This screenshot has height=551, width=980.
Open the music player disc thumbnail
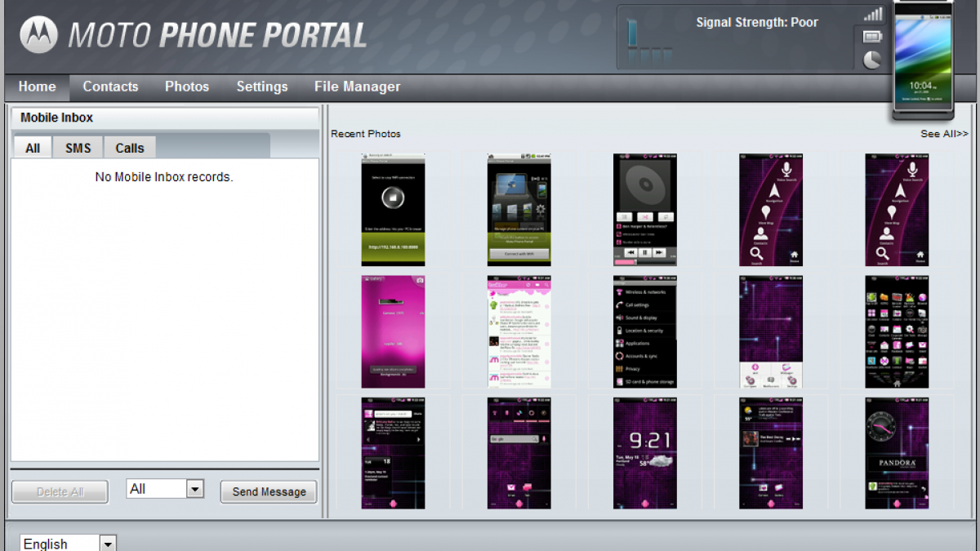click(x=644, y=210)
